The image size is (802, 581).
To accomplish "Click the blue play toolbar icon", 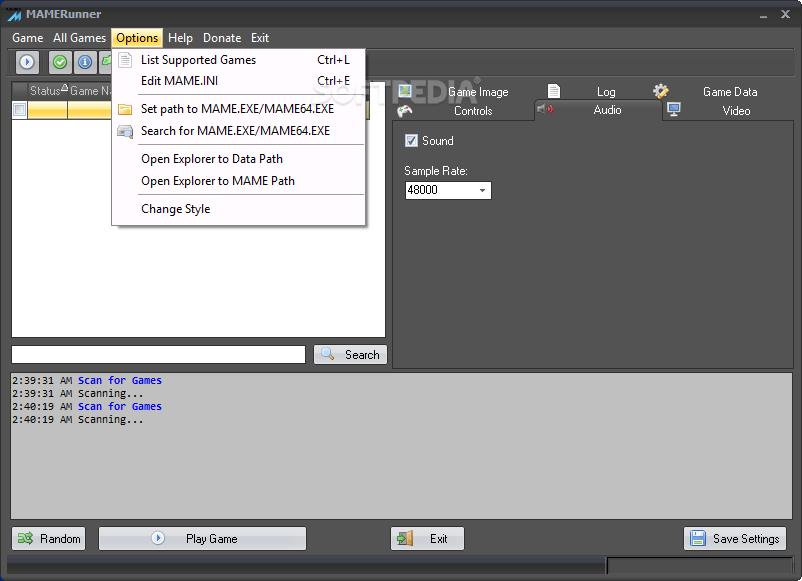I will click(x=27, y=62).
